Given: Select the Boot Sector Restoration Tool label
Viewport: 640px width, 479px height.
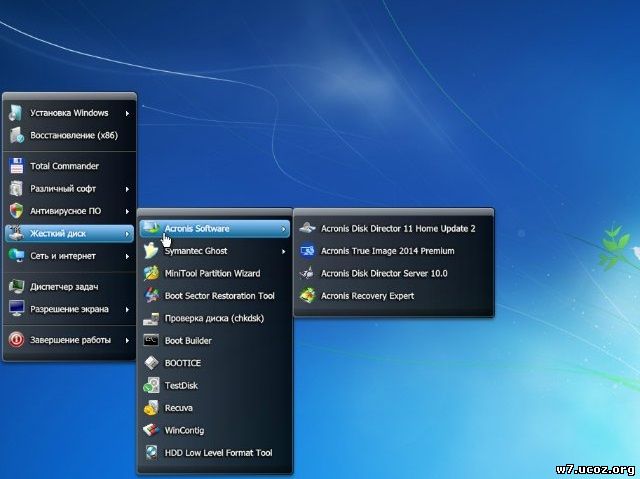Looking at the screenshot, I should (220, 296).
